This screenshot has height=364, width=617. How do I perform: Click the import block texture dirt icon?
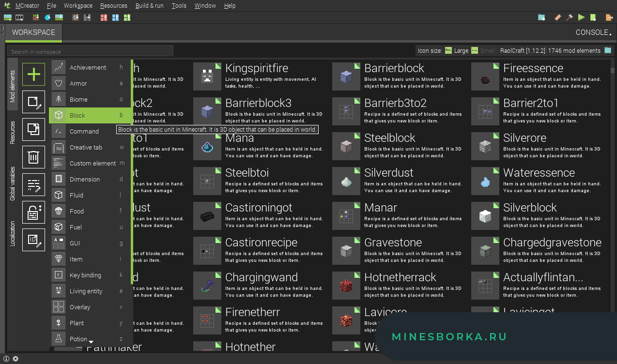[x=36, y=17]
